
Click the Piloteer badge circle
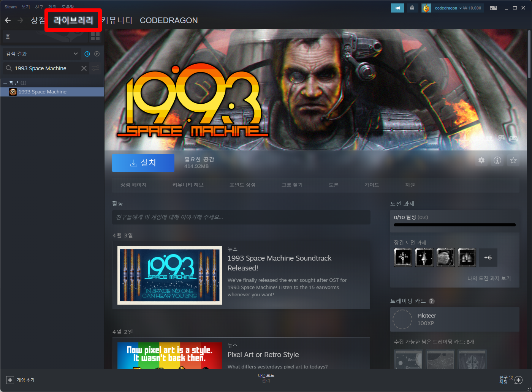tap(402, 319)
